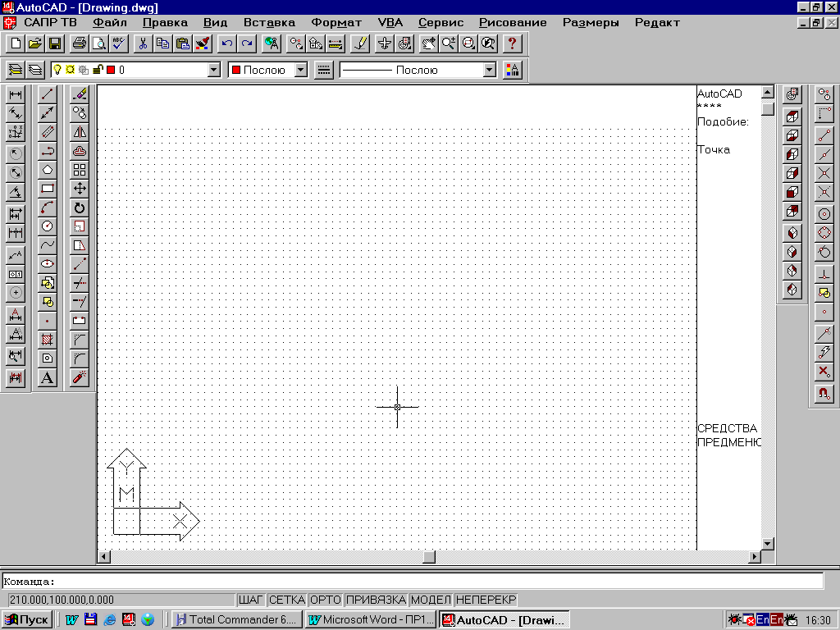The image size is (840, 630).
Task: Click the Object Snap Settings magnet icon
Action: (824, 394)
